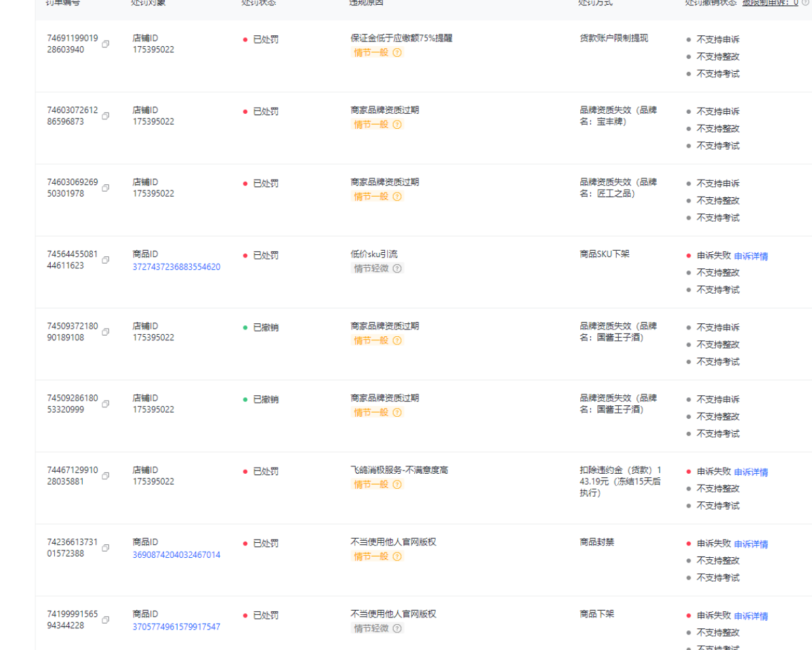812x650 pixels.
Task: Open 申诉详情 in the 商品封禁 row
Action: click(x=751, y=544)
